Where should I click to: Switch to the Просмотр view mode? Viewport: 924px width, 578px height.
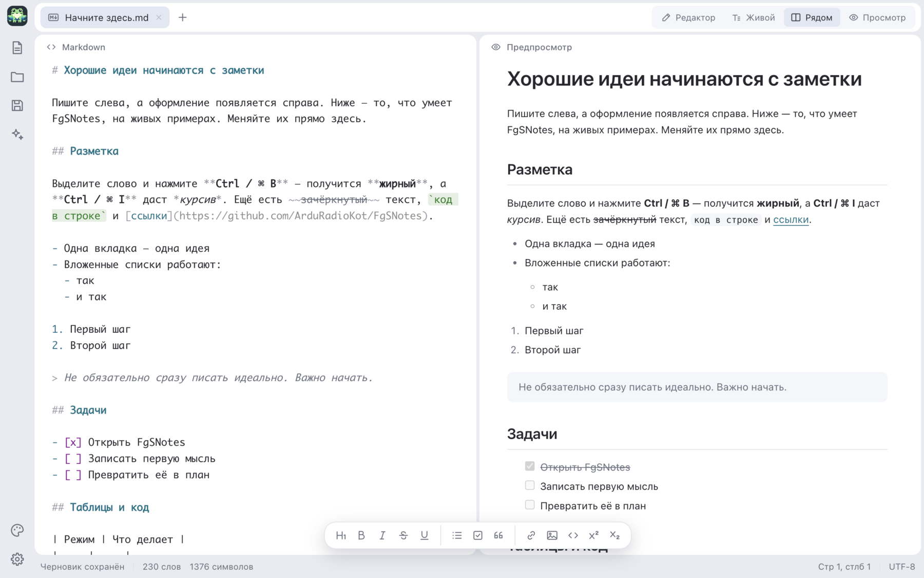[878, 17]
